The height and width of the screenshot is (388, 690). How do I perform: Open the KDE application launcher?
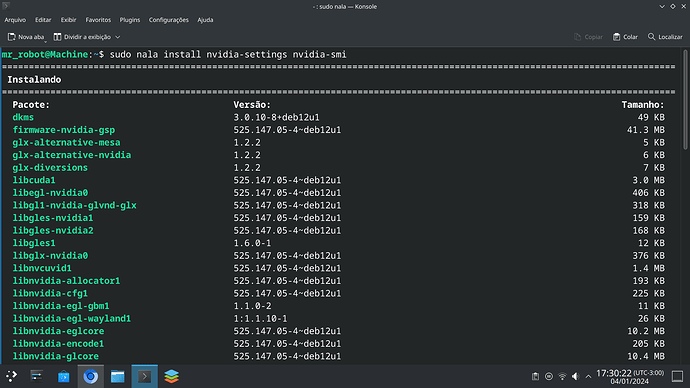11,376
